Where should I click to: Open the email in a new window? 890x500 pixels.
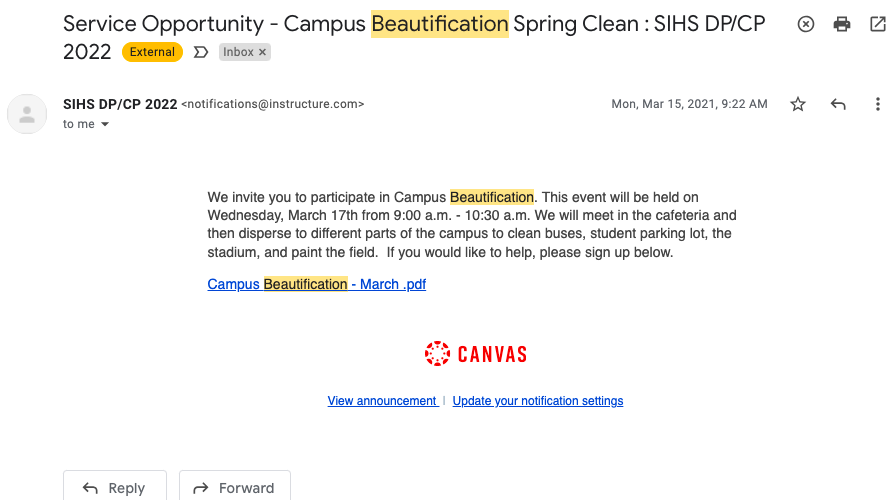click(877, 24)
